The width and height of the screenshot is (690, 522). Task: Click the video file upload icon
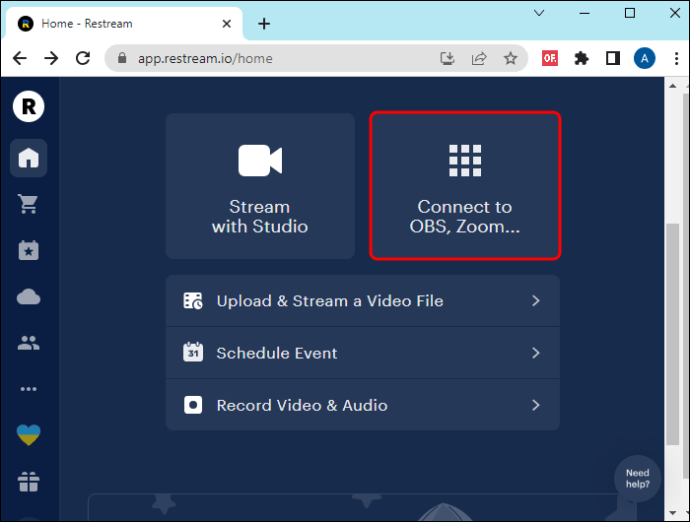pyautogui.click(x=193, y=301)
